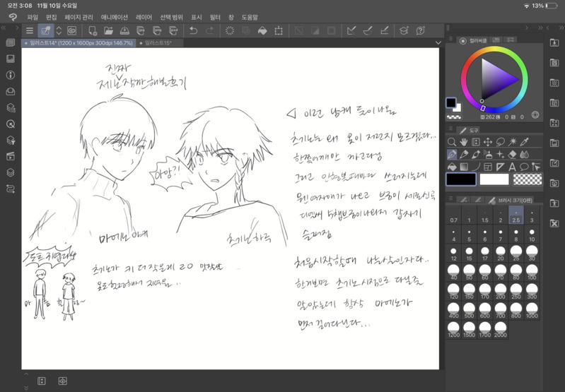Toggle Snap to Special Ruler
Image resolution: width=565 pixels, height=392 pixels.
click(368, 31)
